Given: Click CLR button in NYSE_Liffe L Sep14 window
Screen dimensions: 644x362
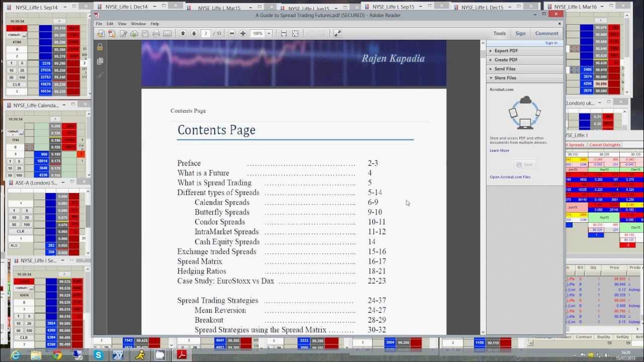Looking at the screenshot, I should point(17,84).
